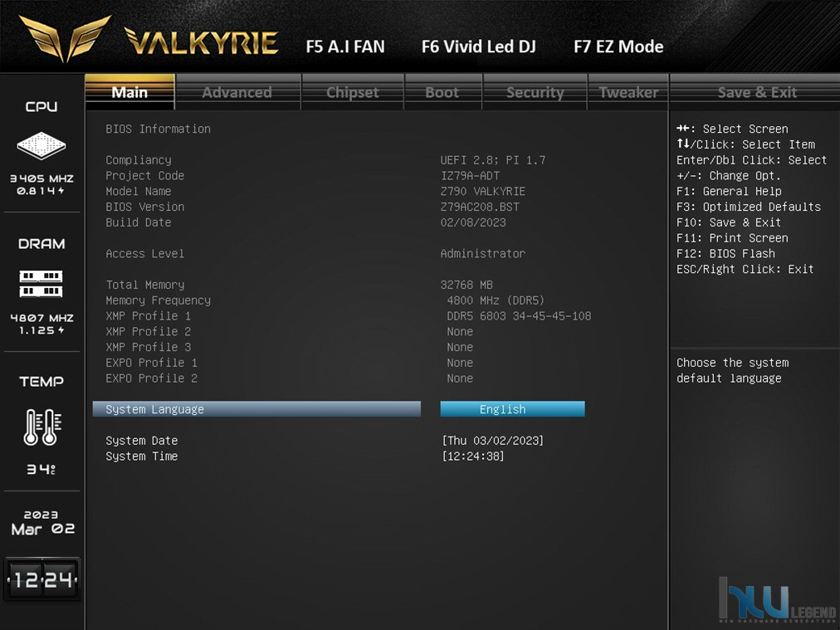Screen dimensions: 840x630
Task: Switch to the Tweaker tab
Action: click(x=628, y=92)
